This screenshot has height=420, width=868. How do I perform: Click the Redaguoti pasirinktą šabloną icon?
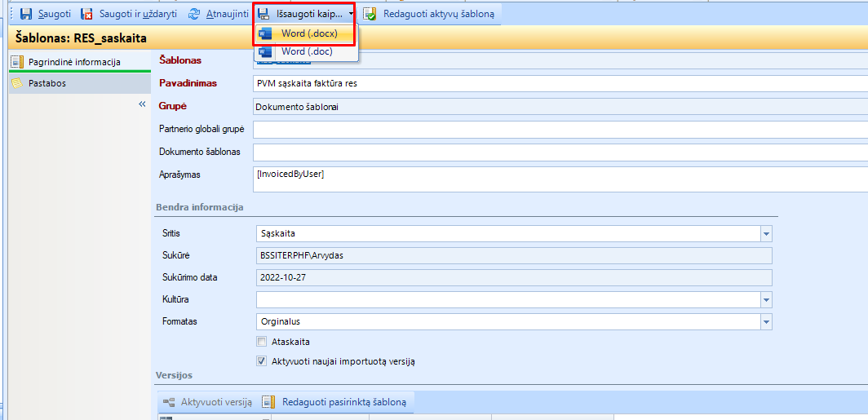click(268, 402)
